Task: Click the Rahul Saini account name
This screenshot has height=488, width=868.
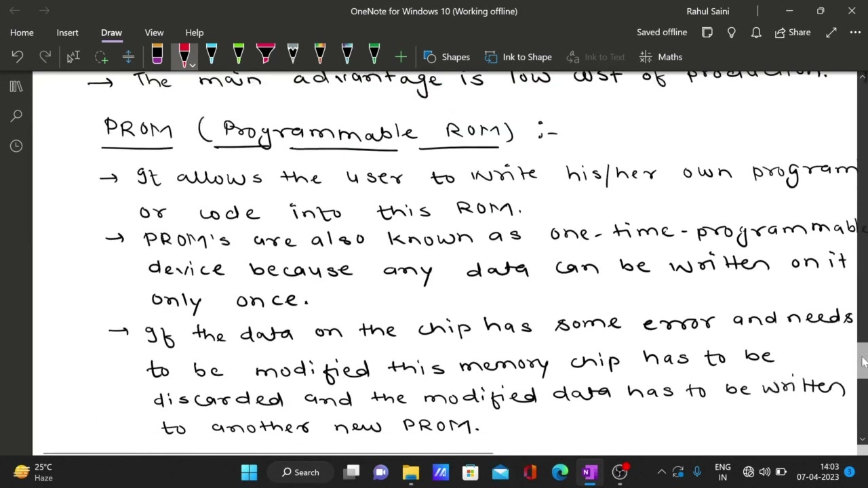Action: pyautogui.click(x=707, y=11)
